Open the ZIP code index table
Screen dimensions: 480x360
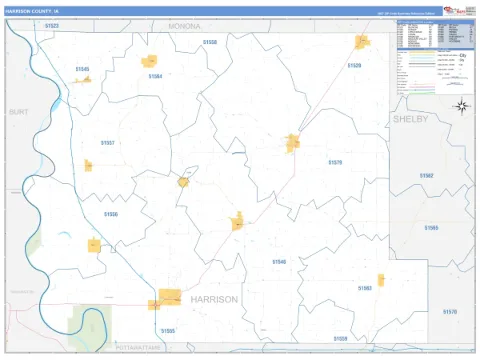click(436, 34)
